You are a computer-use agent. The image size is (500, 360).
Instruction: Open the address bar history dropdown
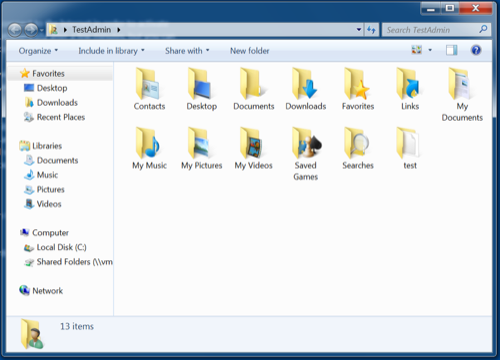coord(359,30)
